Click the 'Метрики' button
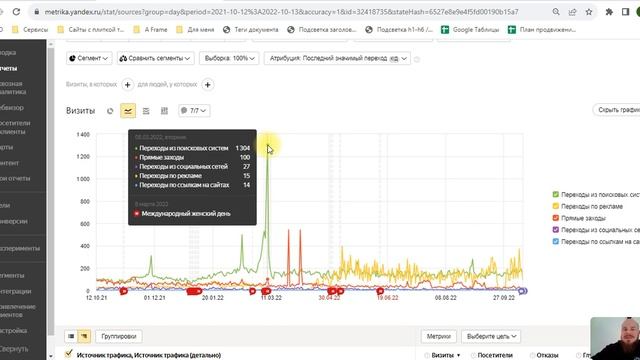The image size is (640, 360). (x=439, y=336)
